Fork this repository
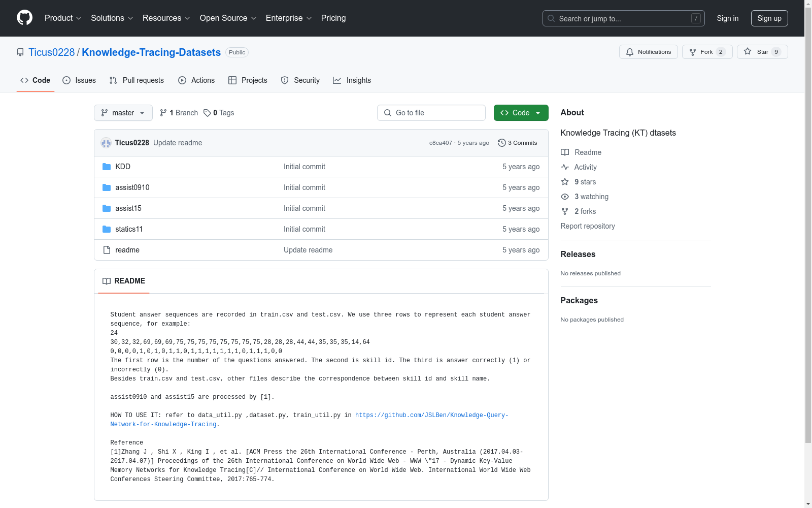Viewport: 812px width, 508px height. click(707, 52)
